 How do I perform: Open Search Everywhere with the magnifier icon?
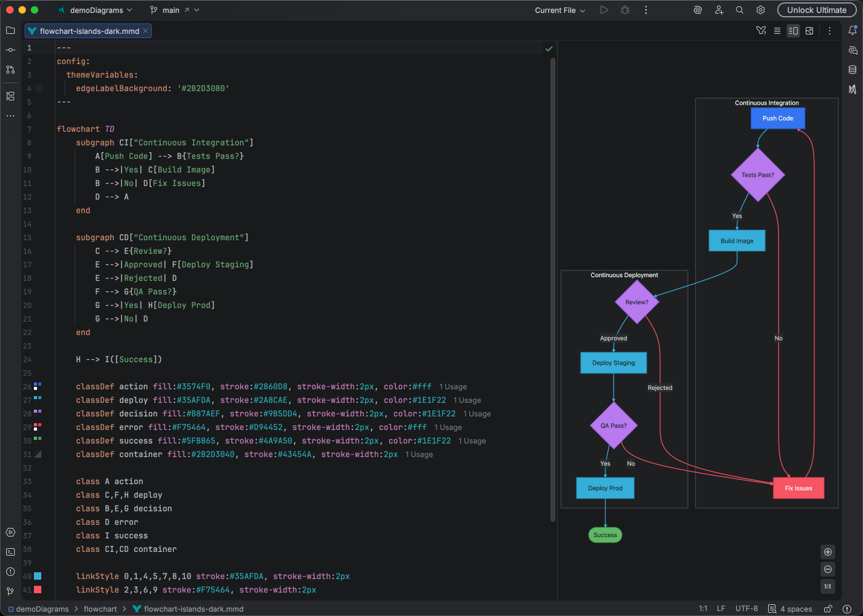tap(739, 10)
